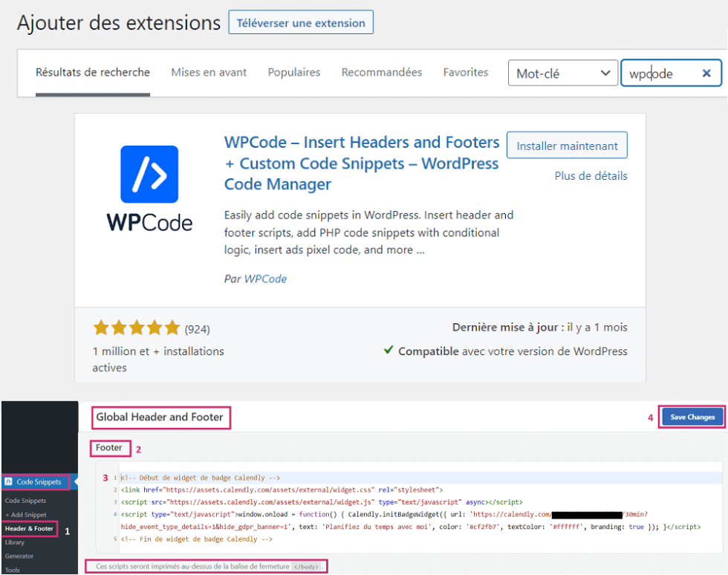Select the Mises en avant tab
Screen dimensions: 728x575
209,72
